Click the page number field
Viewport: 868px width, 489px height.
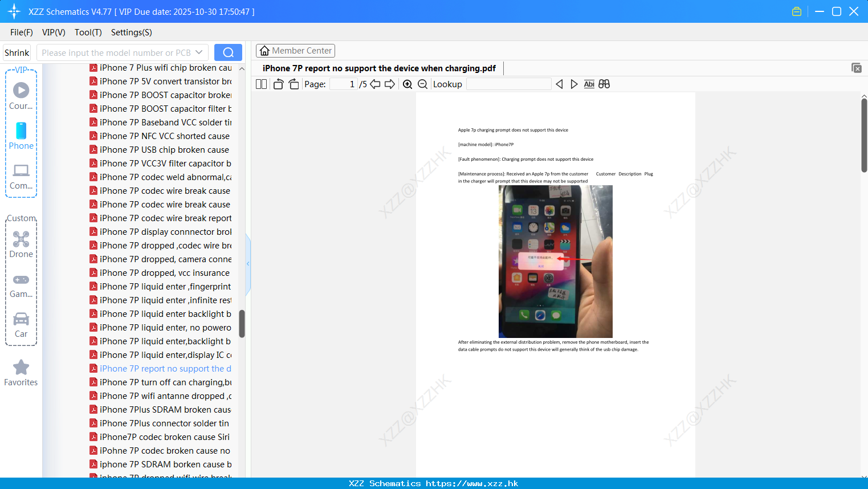coord(344,84)
